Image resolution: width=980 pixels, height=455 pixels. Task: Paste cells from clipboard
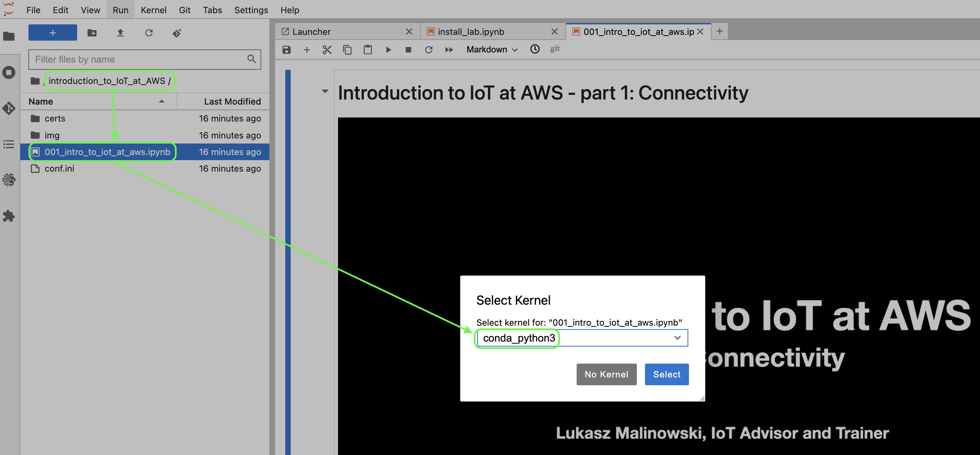click(367, 49)
